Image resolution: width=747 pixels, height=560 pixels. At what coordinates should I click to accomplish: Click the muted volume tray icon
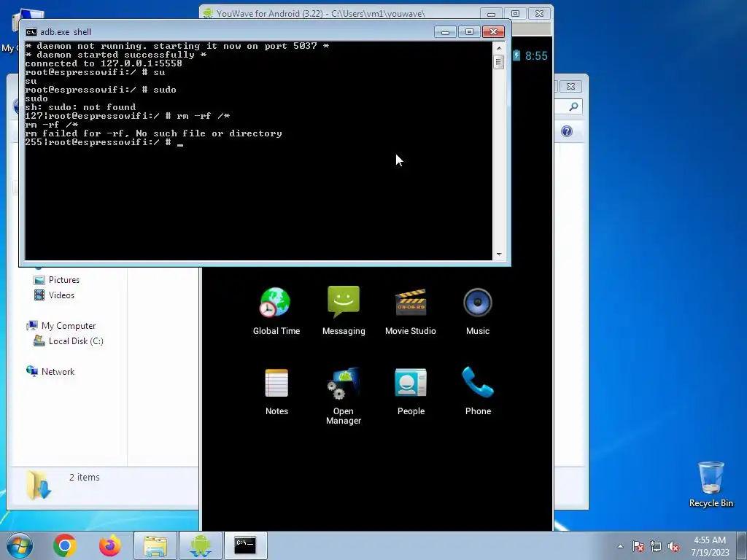click(x=673, y=546)
